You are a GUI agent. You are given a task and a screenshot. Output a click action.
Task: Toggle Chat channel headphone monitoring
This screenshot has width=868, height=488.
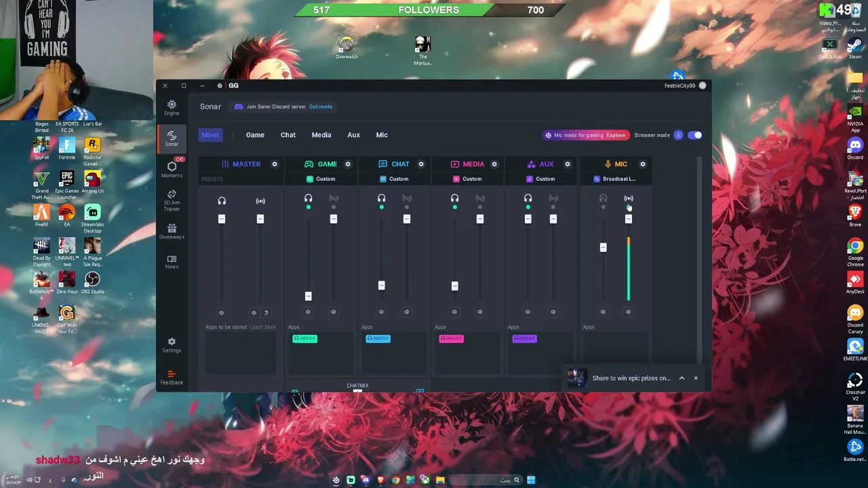[x=382, y=199]
